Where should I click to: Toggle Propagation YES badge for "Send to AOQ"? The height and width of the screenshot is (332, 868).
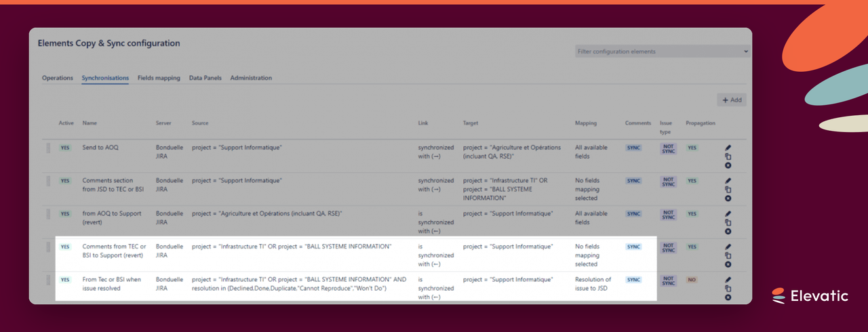tap(692, 148)
